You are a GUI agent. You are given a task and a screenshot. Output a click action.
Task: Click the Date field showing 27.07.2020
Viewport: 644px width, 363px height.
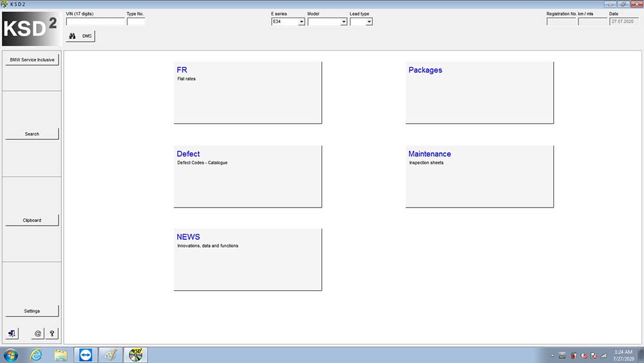click(624, 21)
